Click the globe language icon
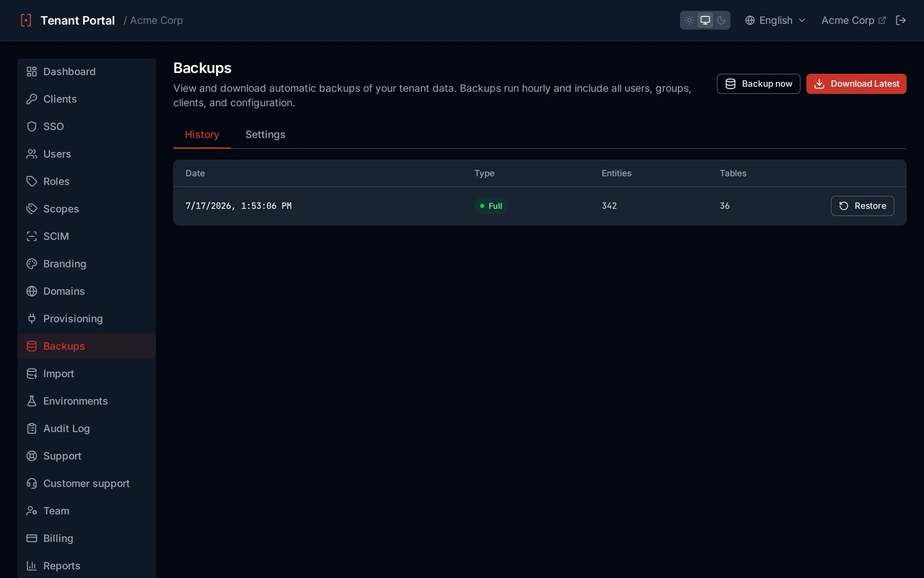 pos(750,20)
